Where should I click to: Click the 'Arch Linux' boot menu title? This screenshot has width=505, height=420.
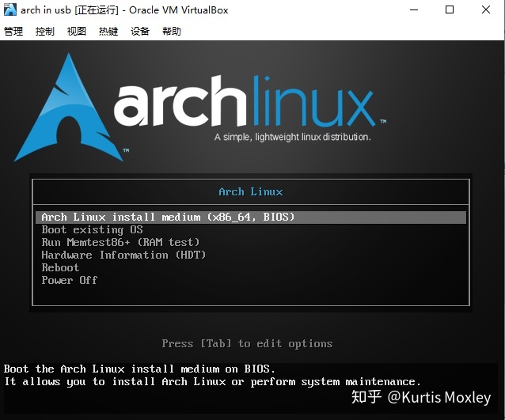point(251,192)
